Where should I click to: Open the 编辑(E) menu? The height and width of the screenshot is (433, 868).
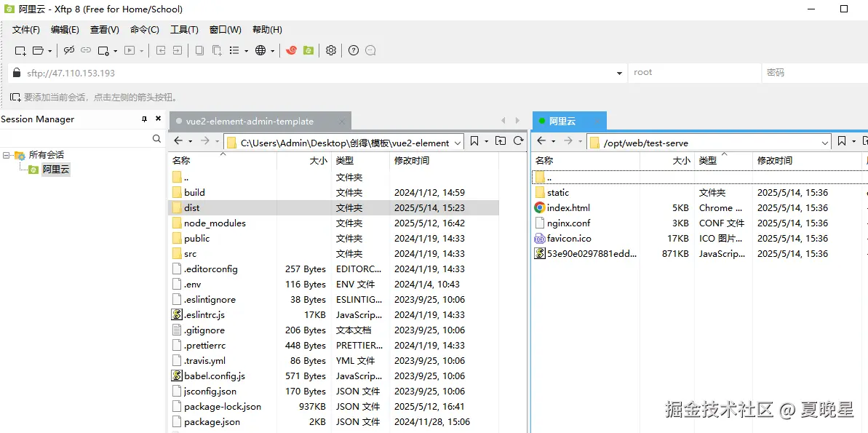[x=65, y=29]
